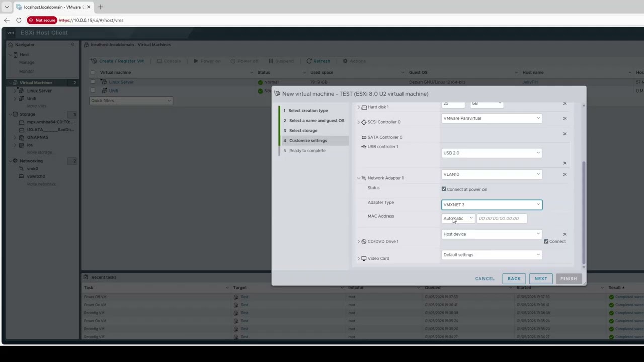Screen dimensions: 644x362
Task: Collapse the Navigator panel with double-chevron icon
Action: 72,45
